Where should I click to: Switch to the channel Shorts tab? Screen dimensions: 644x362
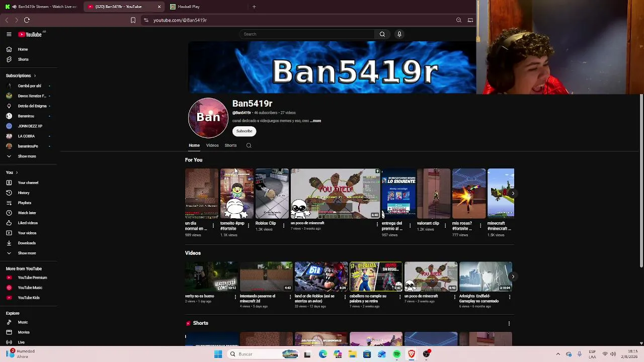click(230, 145)
